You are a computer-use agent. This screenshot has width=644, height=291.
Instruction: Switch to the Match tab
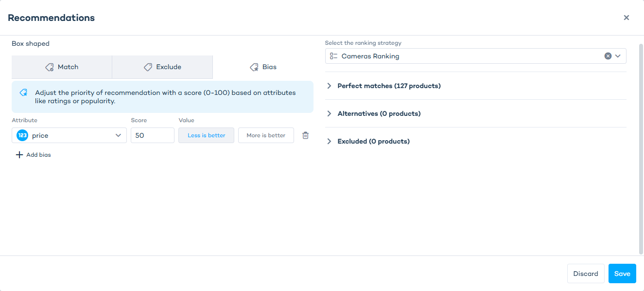[x=62, y=67]
